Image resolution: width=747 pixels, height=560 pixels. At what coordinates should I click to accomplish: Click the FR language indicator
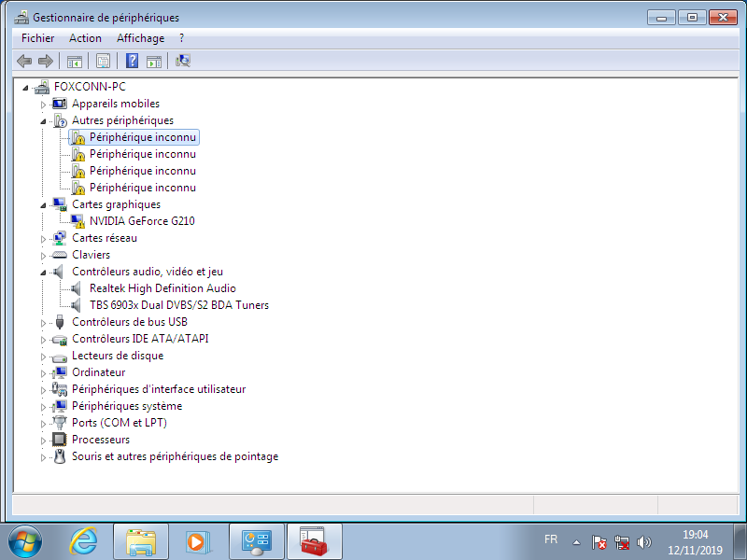pyautogui.click(x=551, y=539)
